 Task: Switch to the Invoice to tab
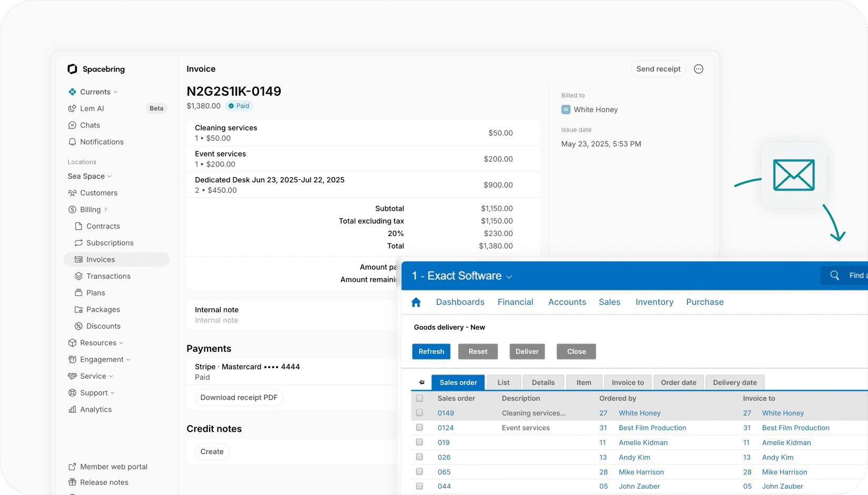coord(628,383)
